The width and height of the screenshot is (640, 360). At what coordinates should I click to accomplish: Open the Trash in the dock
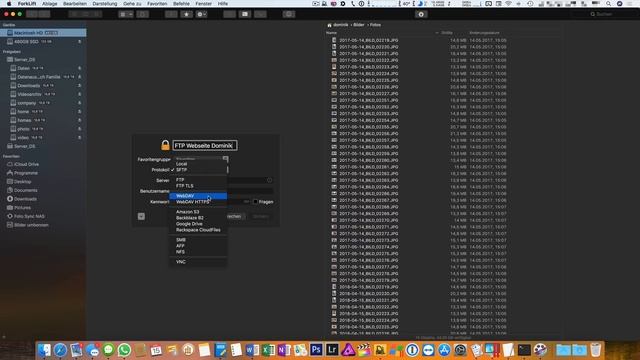[x=596, y=350]
